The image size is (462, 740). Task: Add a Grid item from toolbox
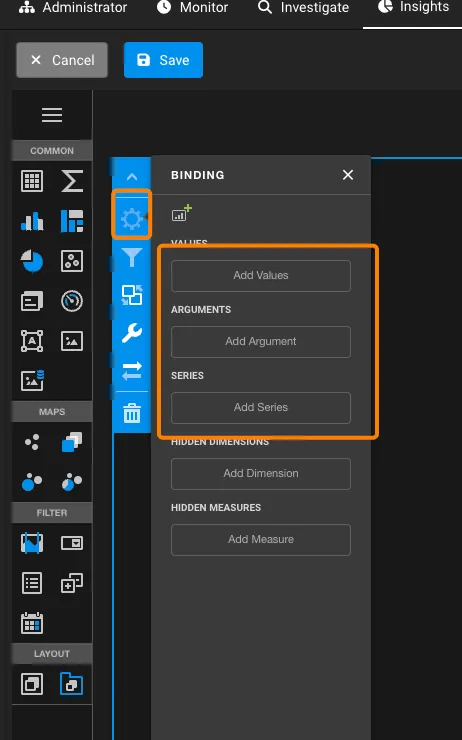click(32, 181)
